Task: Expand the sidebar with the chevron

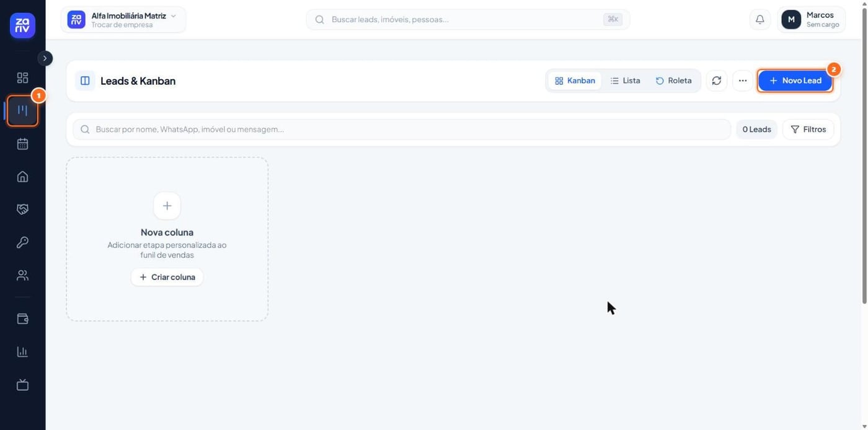Action: (x=45, y=58)
